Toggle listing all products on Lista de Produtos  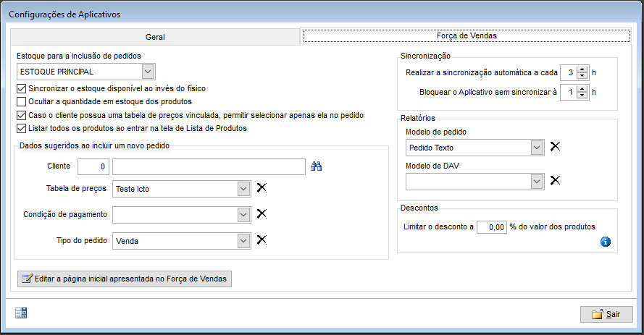point(21,128)
